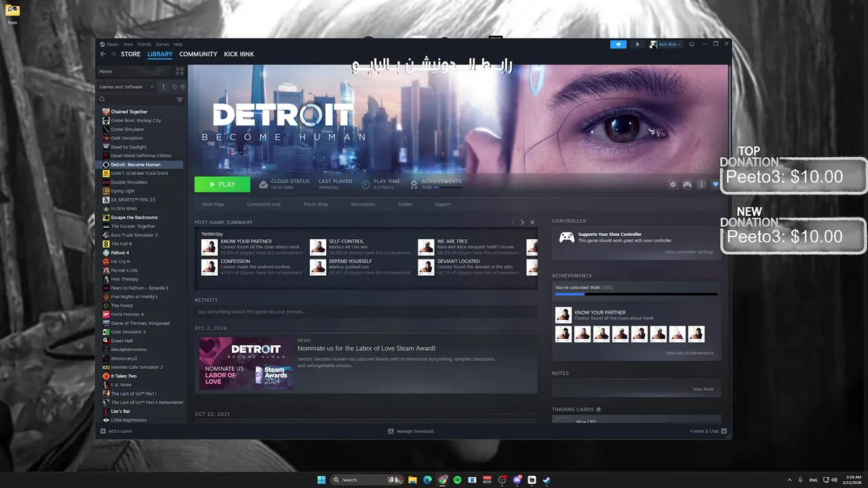Open Spotify from the taskbar
This screenshot has height=488, width=868.
click(457, 480)
